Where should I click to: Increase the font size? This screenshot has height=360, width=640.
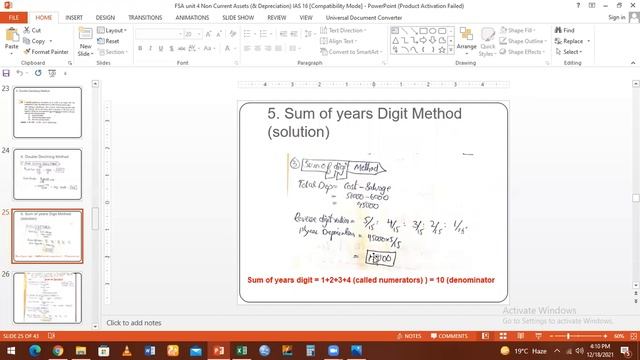(209, 34)
